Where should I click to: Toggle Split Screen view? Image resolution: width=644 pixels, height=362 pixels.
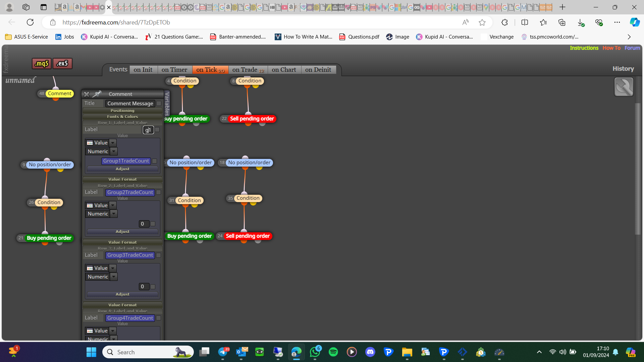click(525, 22)
